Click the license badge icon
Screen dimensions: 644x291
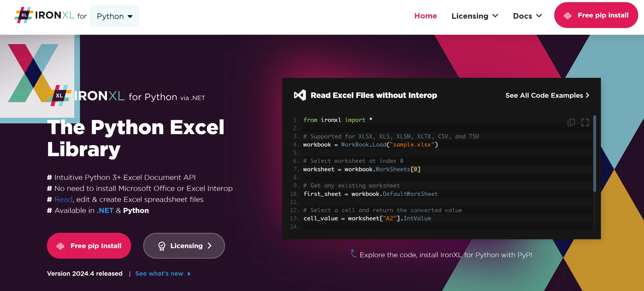coord(162,246)
